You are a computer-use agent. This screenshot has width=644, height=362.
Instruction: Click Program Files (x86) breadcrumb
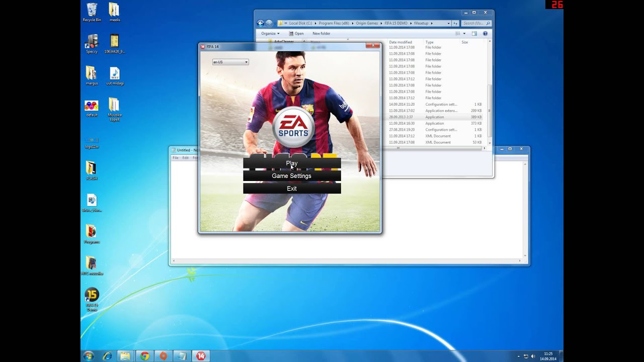[x=334, y=23]
